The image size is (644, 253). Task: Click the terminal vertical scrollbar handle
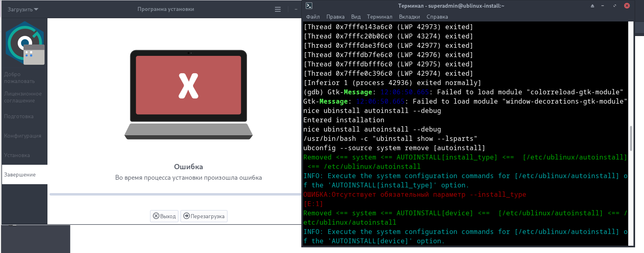(631, 138)
